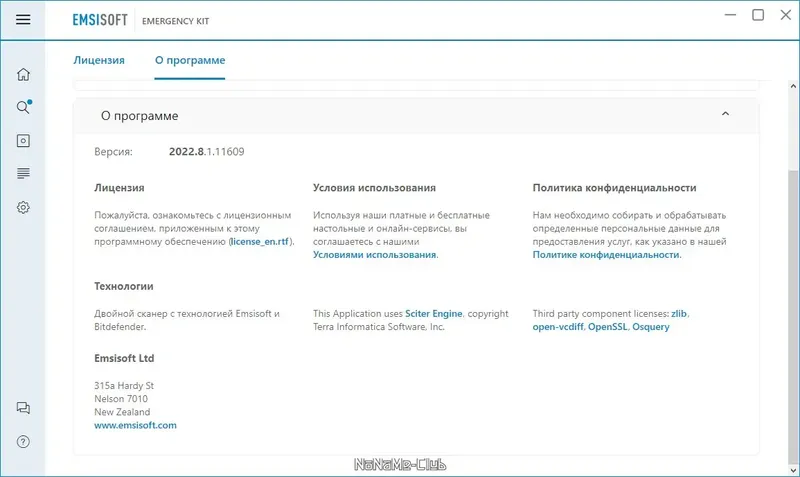
Task: Open the Help question mark icon
Action: tap(23, 442)
